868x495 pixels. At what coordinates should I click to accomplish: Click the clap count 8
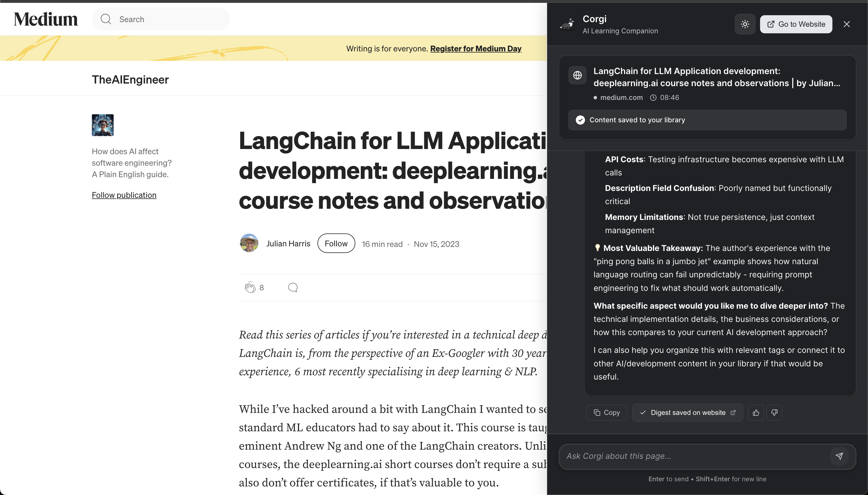261,288
